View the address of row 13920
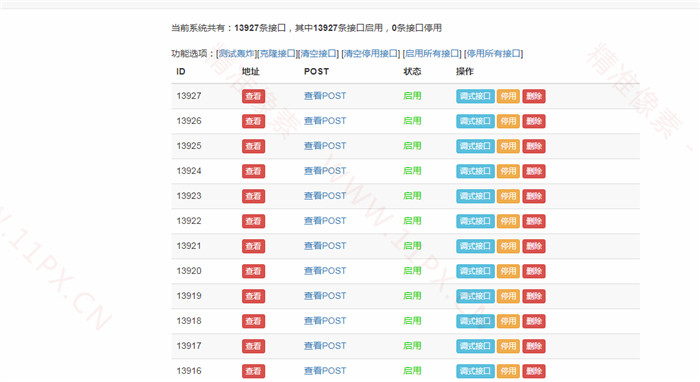Image resolution: width=700 pixels, height=382 pixels. point(254,271)
